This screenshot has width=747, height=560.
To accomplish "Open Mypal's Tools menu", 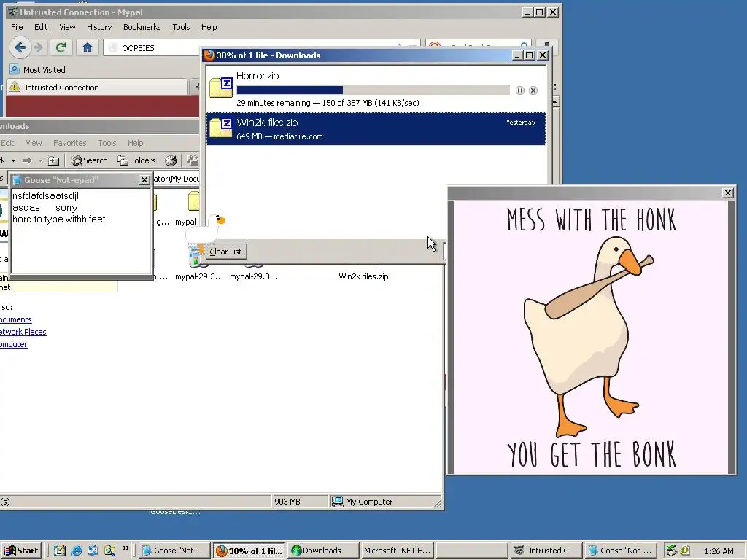I will (181, 27).
